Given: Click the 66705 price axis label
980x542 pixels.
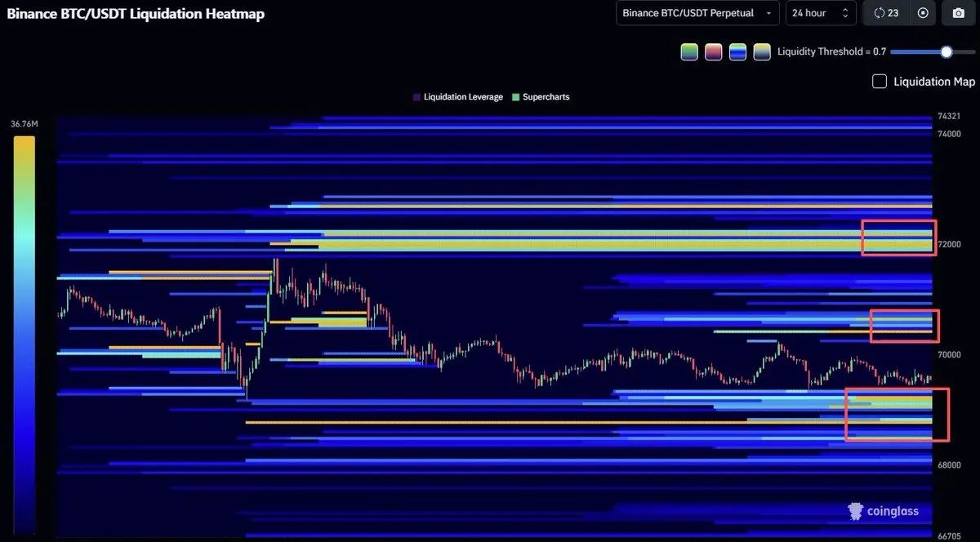Looking at the screenshot, I should click(949, 536).
